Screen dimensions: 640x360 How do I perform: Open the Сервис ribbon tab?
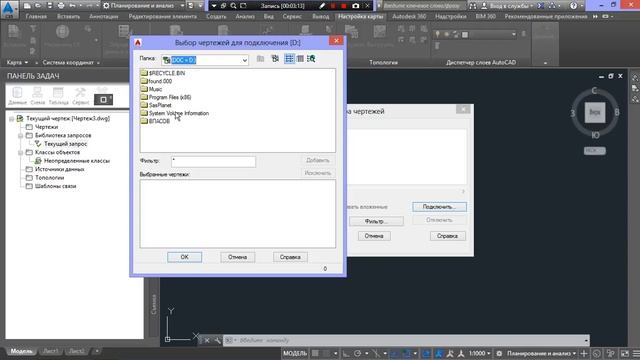pos(292,17)
